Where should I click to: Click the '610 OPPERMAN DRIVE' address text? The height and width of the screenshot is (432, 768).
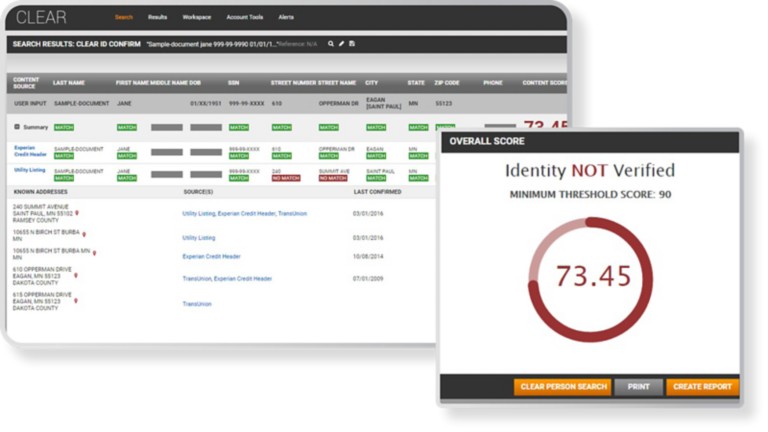click(x=42, y=269)
